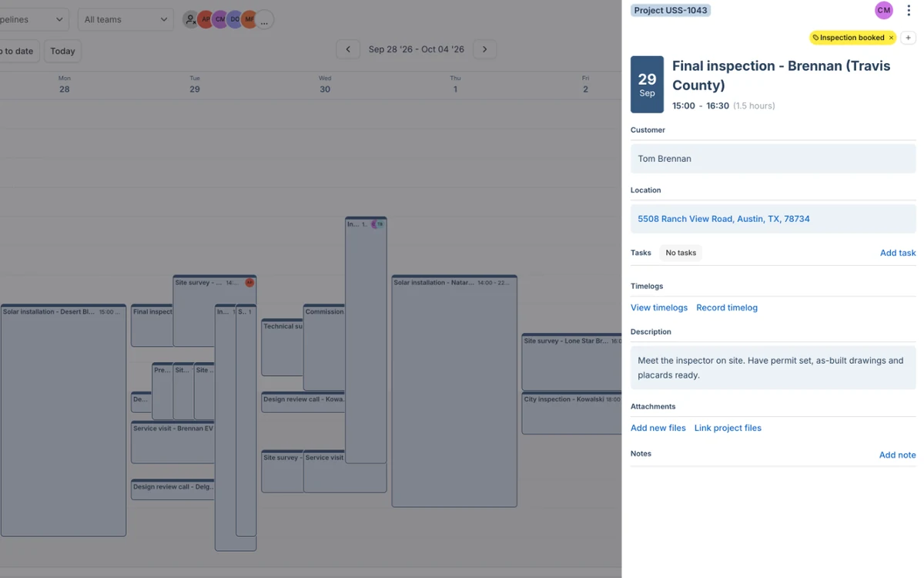Click Link project files

(728, 428)
